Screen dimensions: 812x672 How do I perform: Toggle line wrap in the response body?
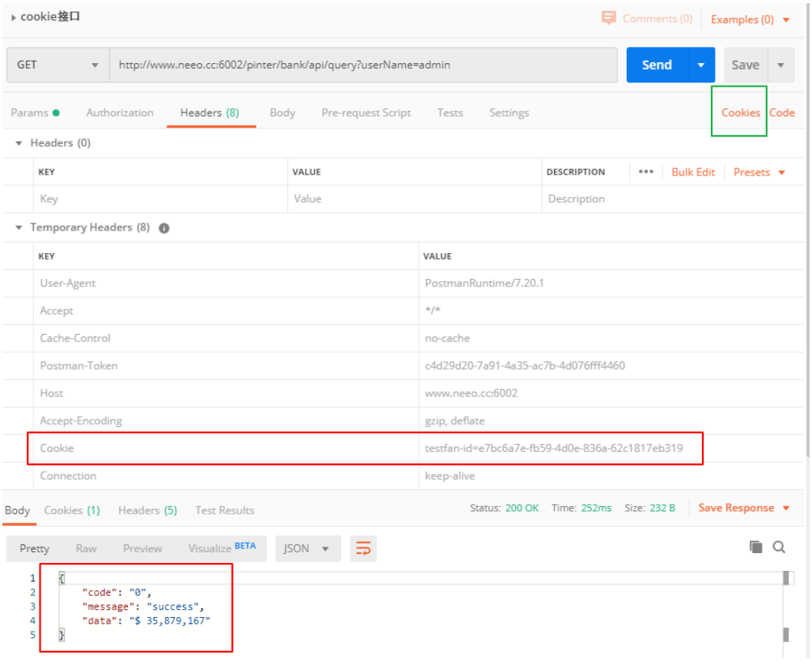[x=363, y=548]
